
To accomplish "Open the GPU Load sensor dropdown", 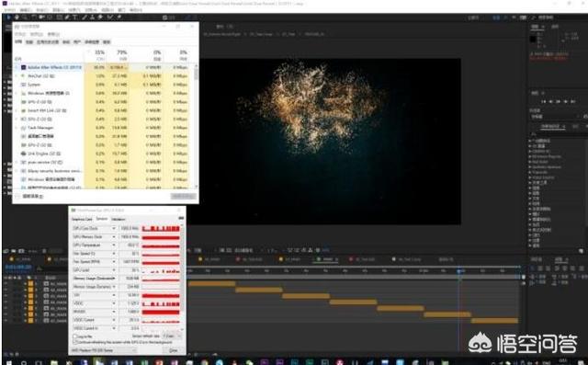I will coord(114,269).
